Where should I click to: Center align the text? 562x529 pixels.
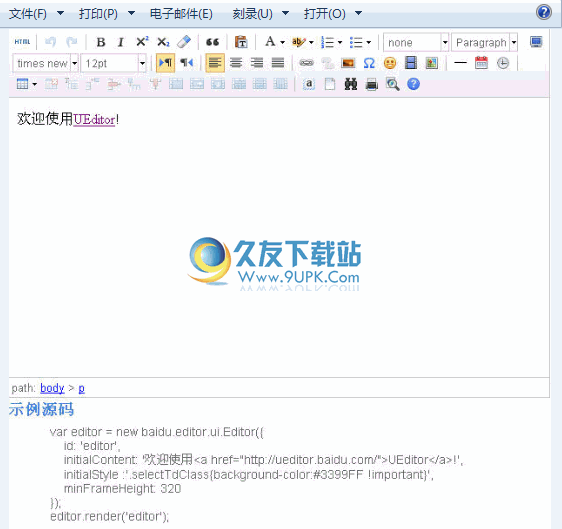pyautogui.click(x=236, y=63)
